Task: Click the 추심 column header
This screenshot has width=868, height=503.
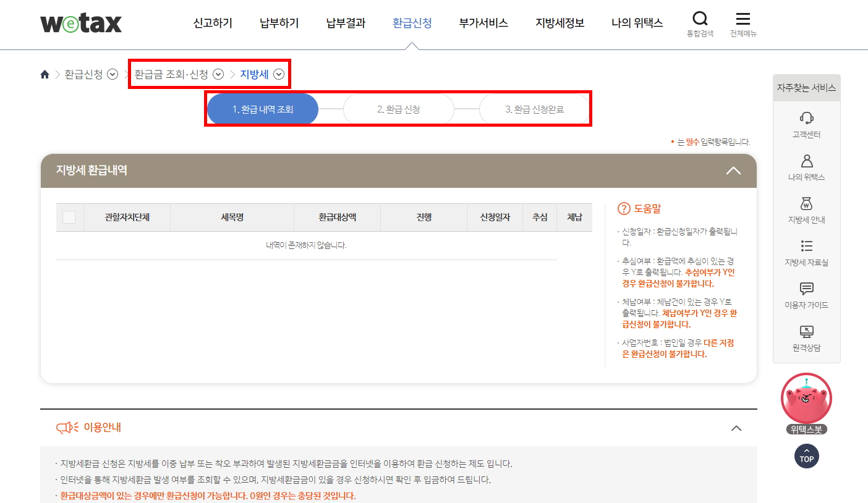Action: (x=540, y=218)
